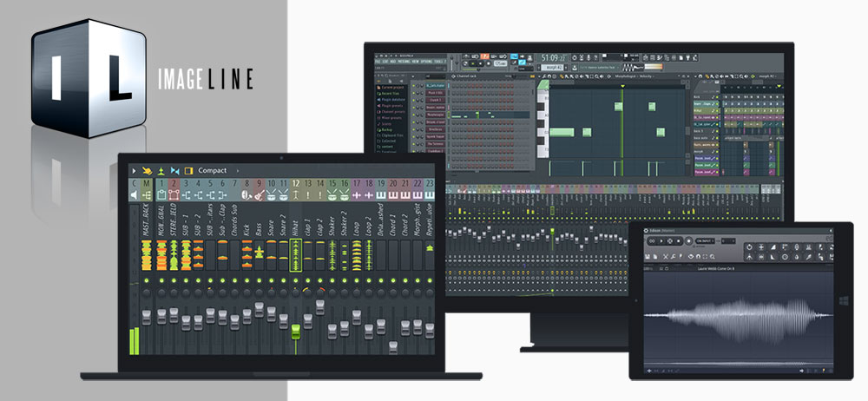Click the green Hihat volume fader

point(296,332)
